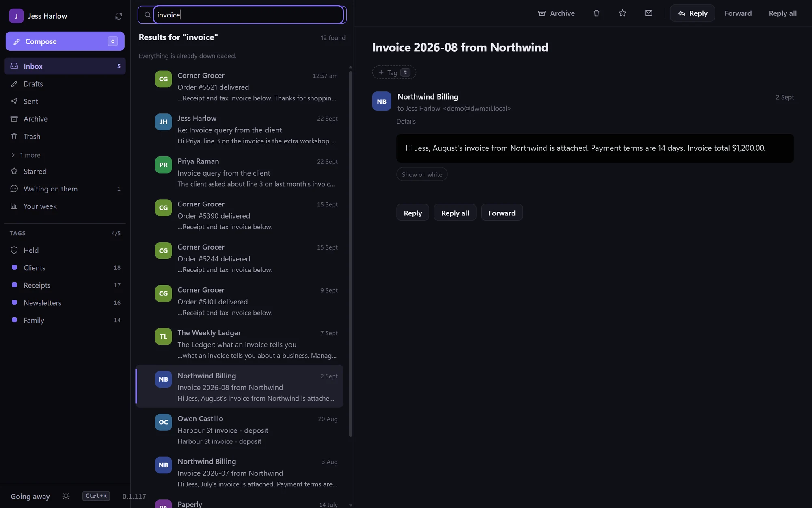Click the J account avatar
812x508 pixels.
tap(16, 16)
